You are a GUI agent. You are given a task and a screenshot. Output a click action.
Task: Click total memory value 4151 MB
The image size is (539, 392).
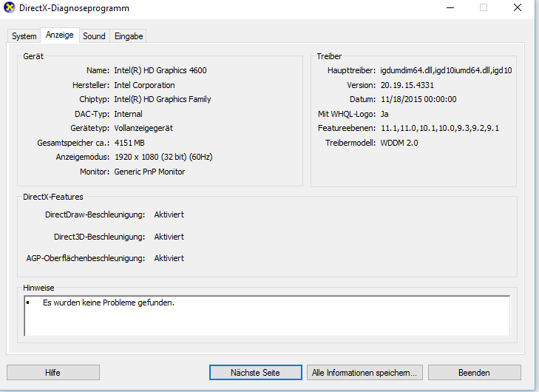pyautogui.click(x=129, y=143)
